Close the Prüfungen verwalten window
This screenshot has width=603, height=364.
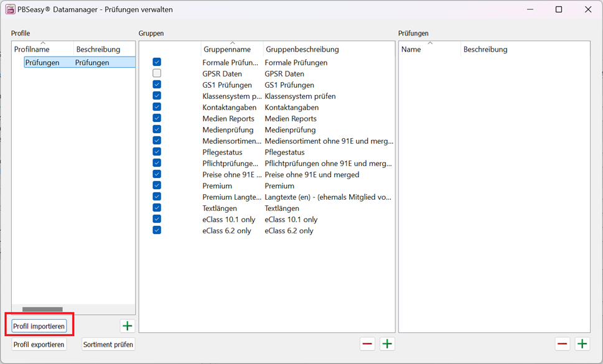point(588,9)
